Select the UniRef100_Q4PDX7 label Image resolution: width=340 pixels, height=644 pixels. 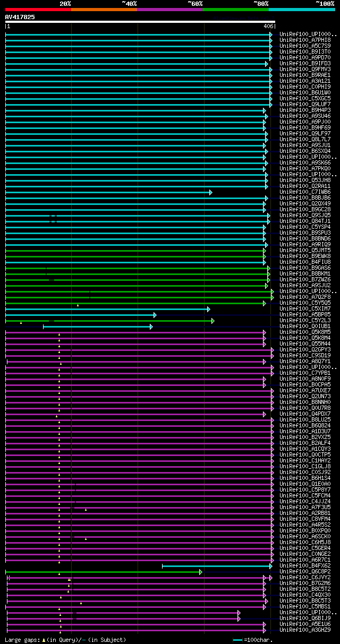pos(305,414)
